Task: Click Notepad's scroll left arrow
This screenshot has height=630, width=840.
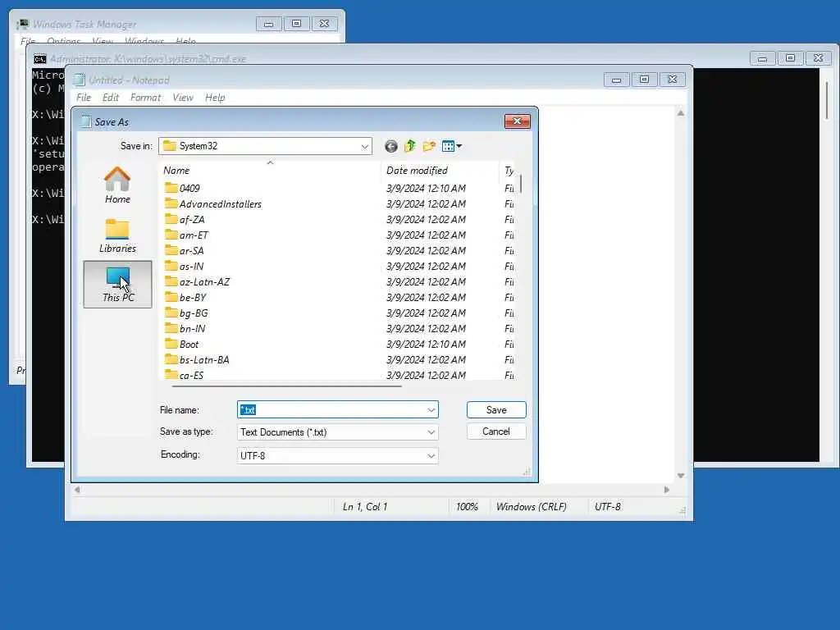Action: 78,490
